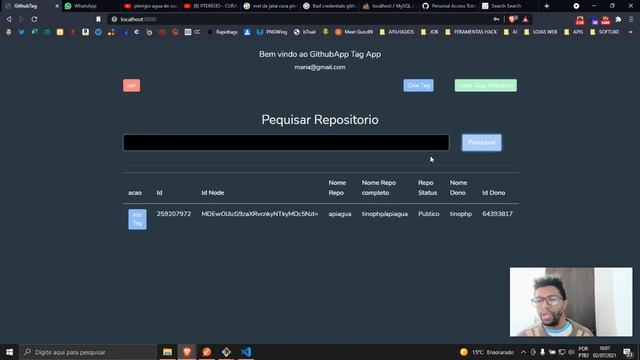Open the PNGWing bookmark
This screenshot has width=640, height=360.
[272, 32]
